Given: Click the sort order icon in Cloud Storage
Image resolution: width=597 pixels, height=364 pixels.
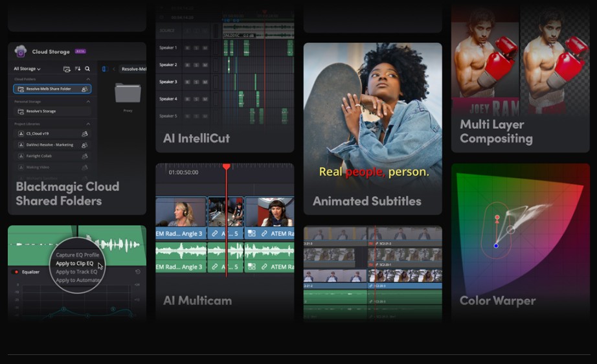Looking at the screenshot, I should pos(78,69).
